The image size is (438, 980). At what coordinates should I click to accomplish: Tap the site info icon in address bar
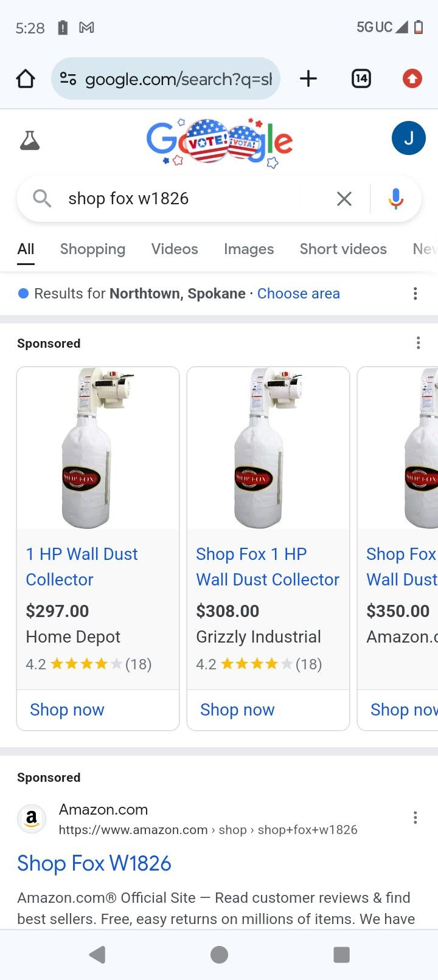coord(68,78)
